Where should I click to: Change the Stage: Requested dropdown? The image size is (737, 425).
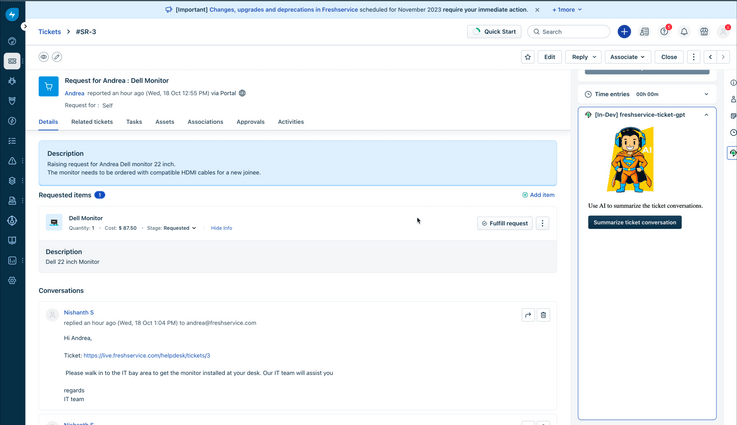tap(180, 228)
